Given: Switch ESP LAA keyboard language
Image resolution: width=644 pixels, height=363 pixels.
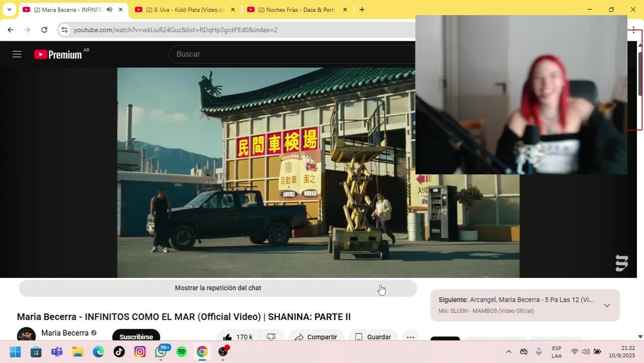Looking at the screenshot, I should [x=557, y=352].
